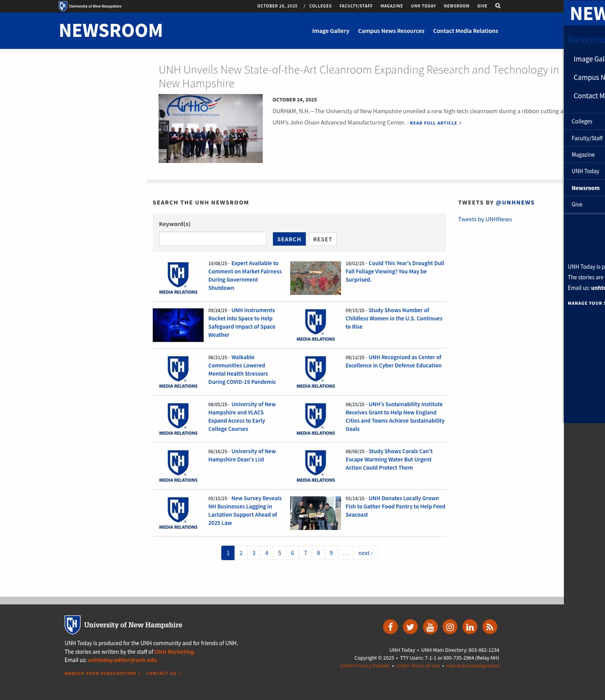The height and width of the screenshot is (700, 605).
Task: Click the Keyword(s) search input field
Action: coord(213,239)
